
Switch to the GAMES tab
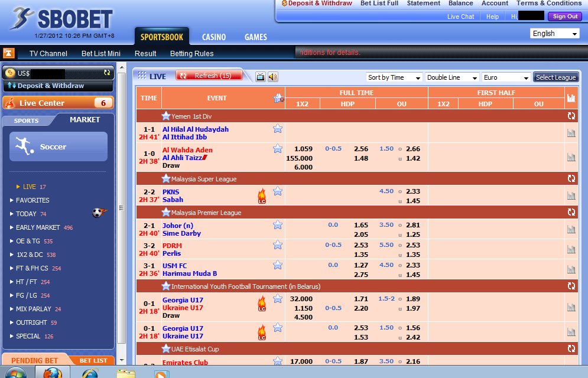pyautogui.click(x=256, y=37)
